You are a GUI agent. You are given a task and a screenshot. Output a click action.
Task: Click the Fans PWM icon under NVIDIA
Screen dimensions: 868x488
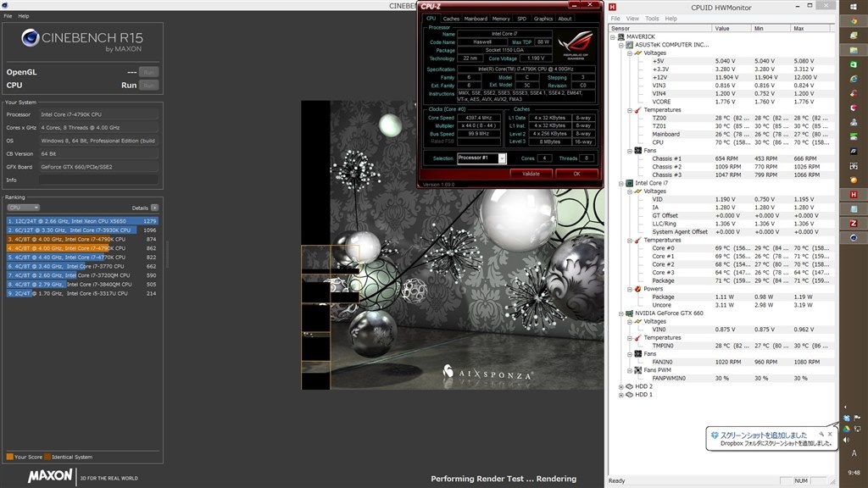click(637, 370)
